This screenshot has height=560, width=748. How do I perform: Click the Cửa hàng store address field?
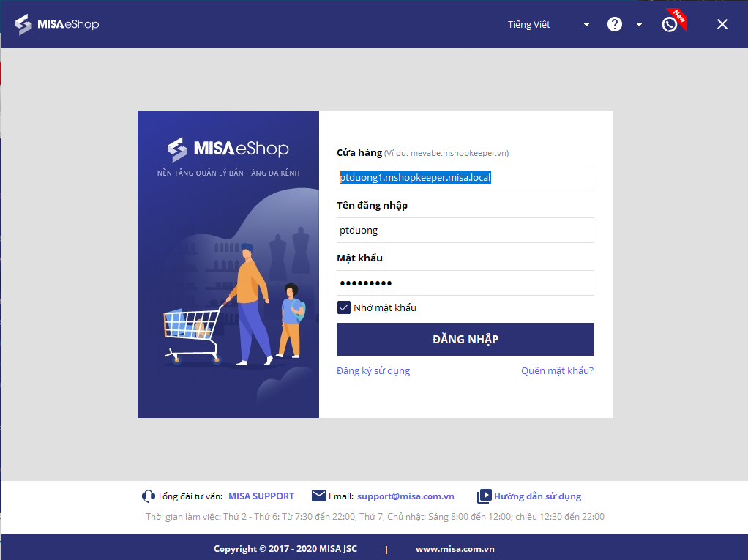coord(465,177)
